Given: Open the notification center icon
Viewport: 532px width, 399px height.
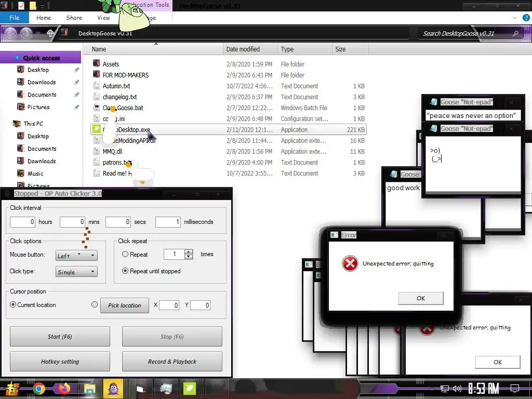Looking at the screenshot, I should pos(515,388).
